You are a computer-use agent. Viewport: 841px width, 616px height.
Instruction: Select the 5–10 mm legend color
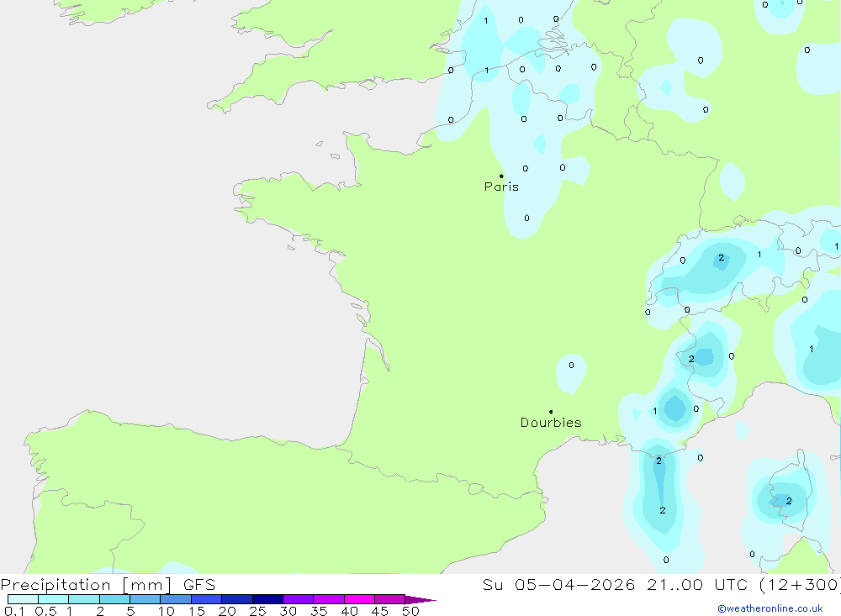[145, 599]
